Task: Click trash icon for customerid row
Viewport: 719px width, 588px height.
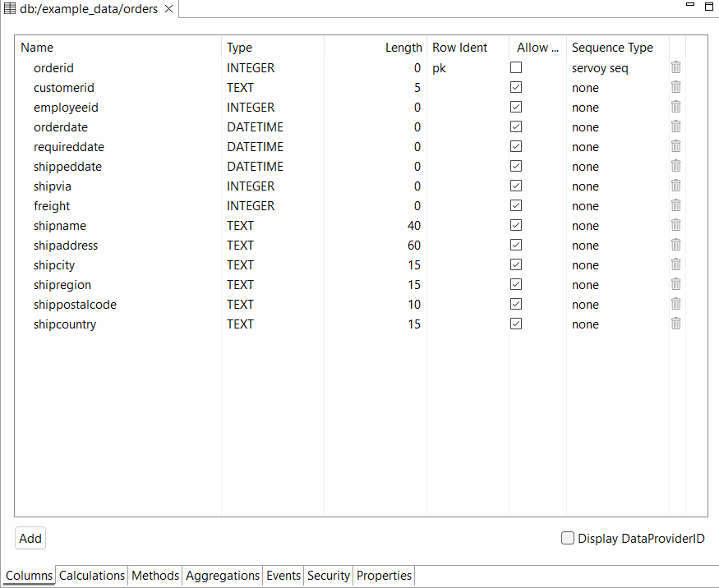Action: tap(675, 87)
